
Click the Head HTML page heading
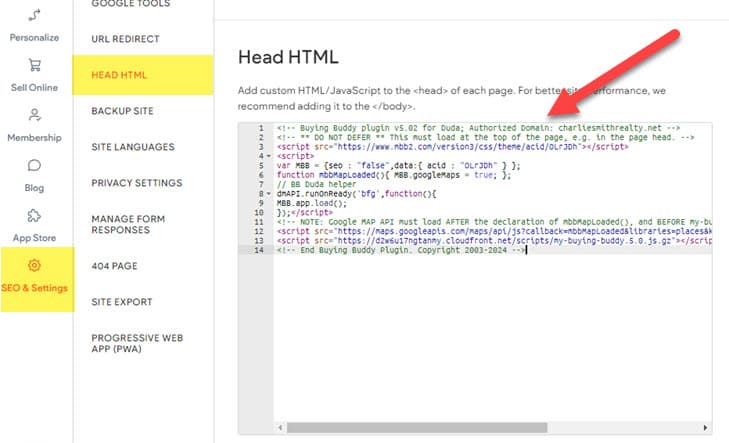click(x=288, y=57)
